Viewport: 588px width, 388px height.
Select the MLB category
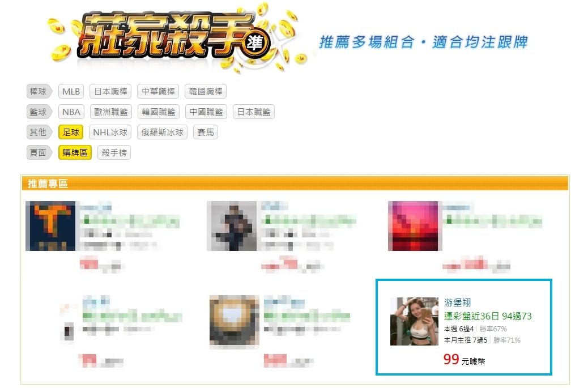click(x=71, y=91)
